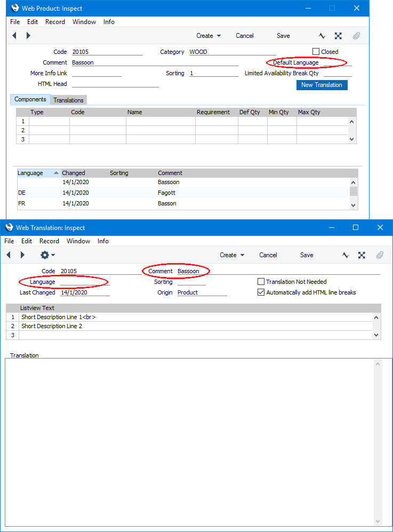Click the Limited Availability Break Qty field
Image resolution: width=393 pixels, height=532 pixels.
coord(338,73)
